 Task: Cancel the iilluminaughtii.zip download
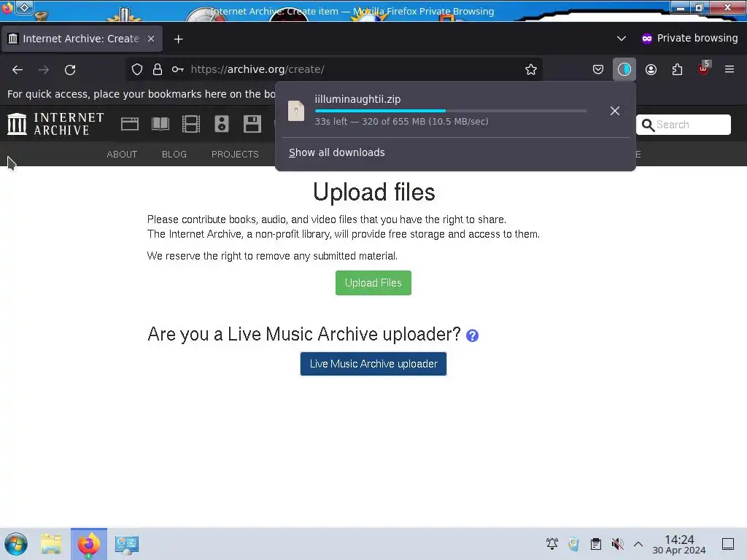(x=614, y=111)
